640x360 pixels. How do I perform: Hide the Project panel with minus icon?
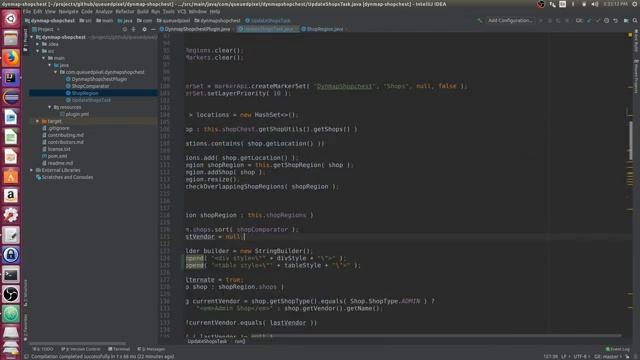[x=153, y=29]
